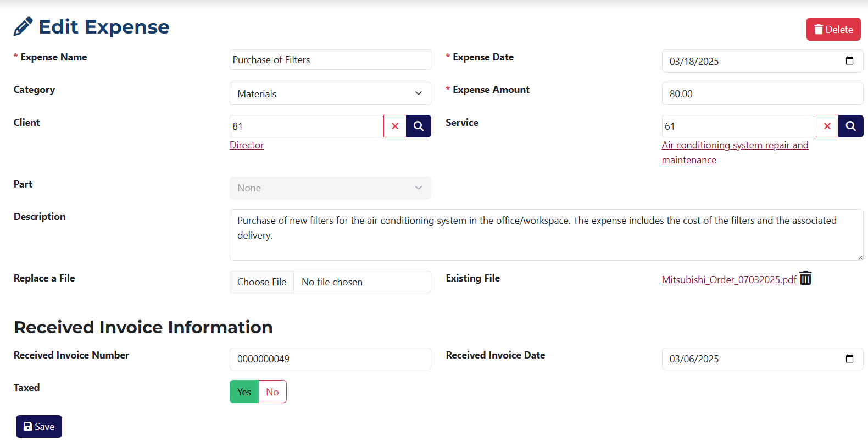Click the 'Existing File' label
Screen dimensions: 868x441
pos(473,278)
